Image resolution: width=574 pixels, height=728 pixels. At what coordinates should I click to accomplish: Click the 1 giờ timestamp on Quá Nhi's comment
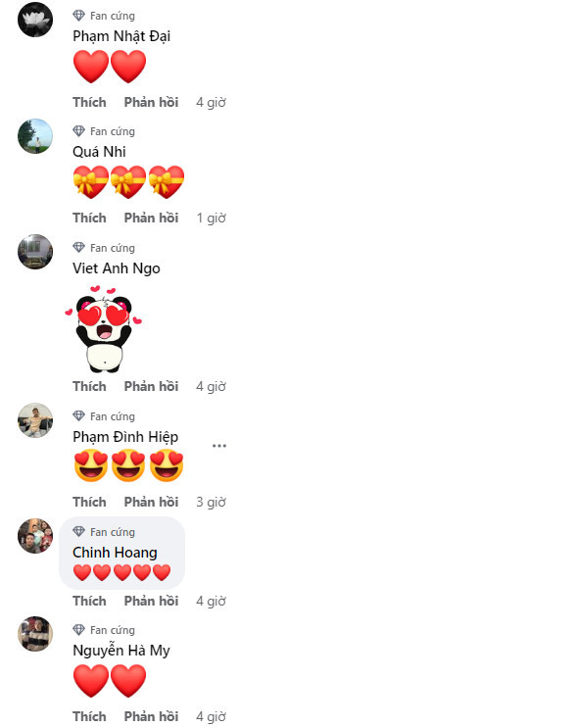click(x=212, y=218)
